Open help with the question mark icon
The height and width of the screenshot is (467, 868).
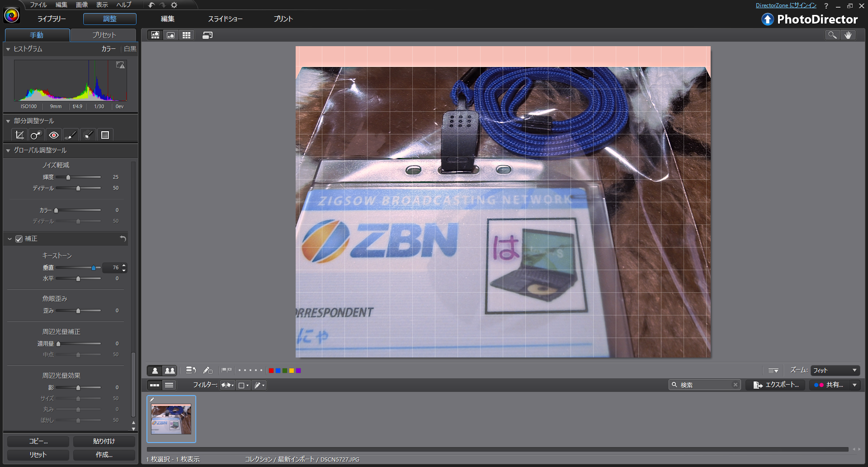click(826, 6)
